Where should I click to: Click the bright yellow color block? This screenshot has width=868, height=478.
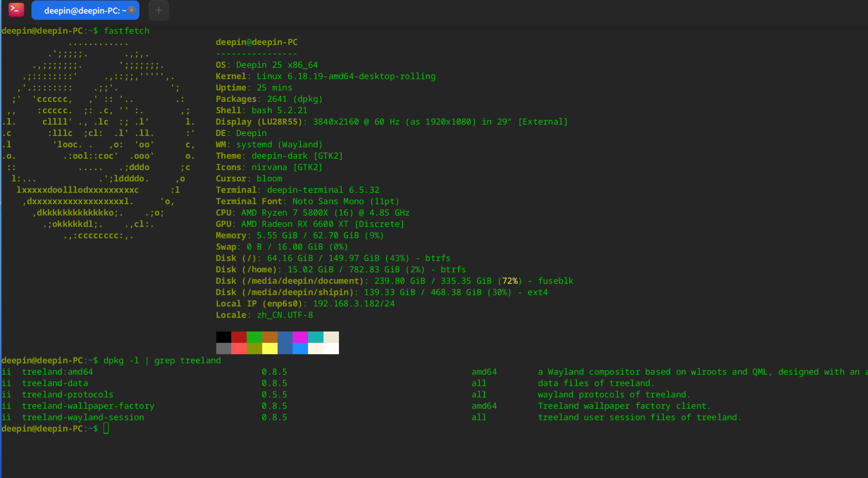270,348
